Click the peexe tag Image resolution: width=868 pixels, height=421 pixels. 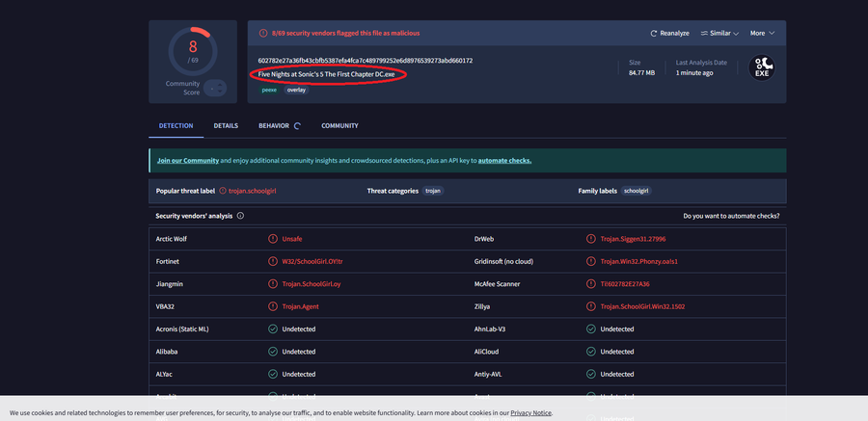(x=270, y=90)
